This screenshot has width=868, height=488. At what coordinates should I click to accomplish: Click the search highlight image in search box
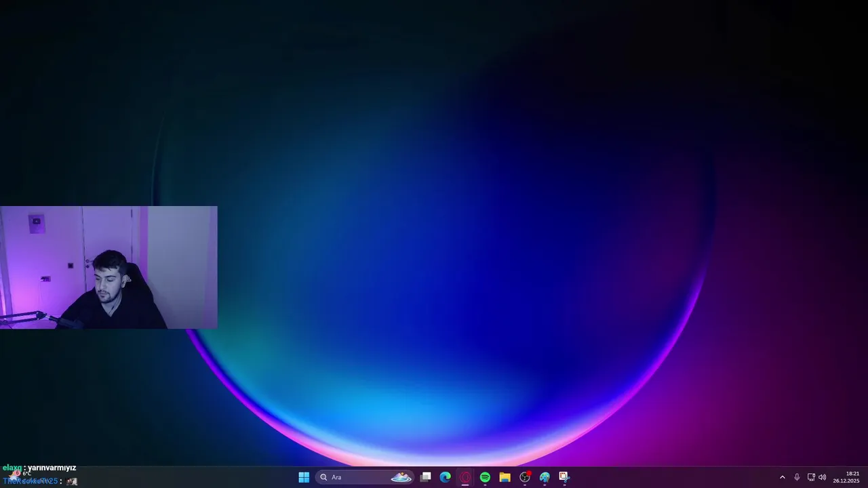(x=401, y=477)
